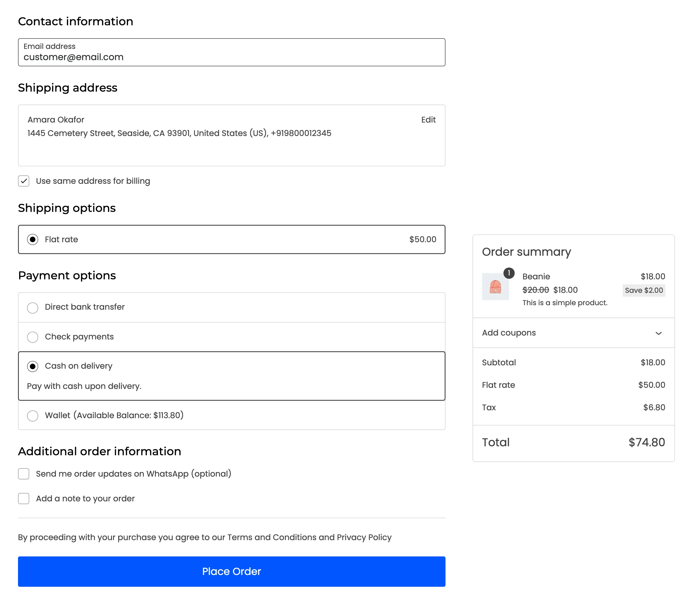Click the Beanie product thumbnail image
Viewport: 693px width, 616px height.
pyautogui.click(x=495, y=287)
